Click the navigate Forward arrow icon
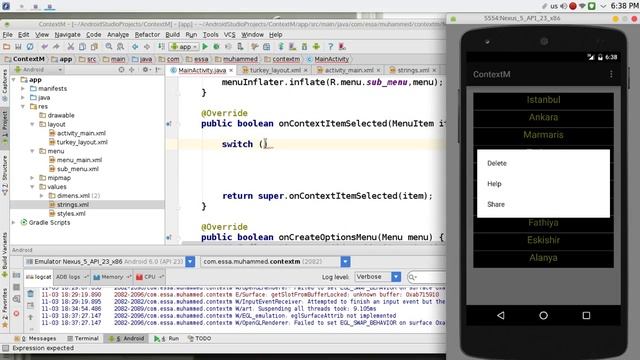 pyautogui.click(x=147, y=47)
